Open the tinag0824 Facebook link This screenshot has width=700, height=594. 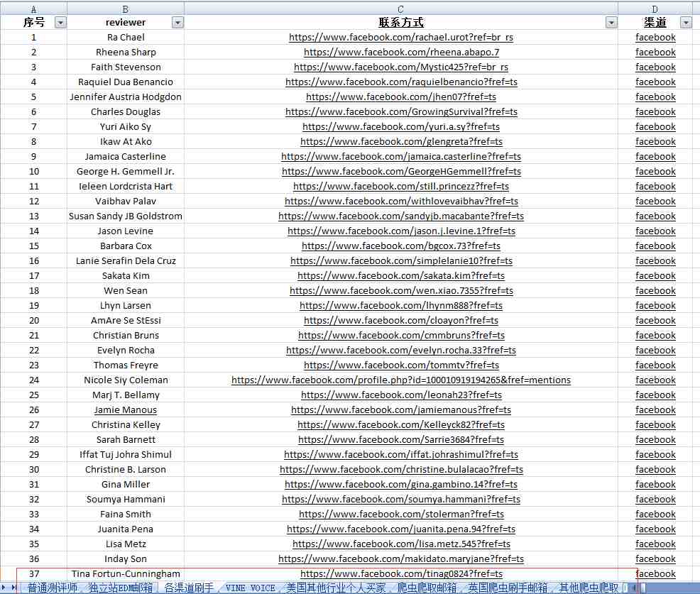[x=401, y=574]
